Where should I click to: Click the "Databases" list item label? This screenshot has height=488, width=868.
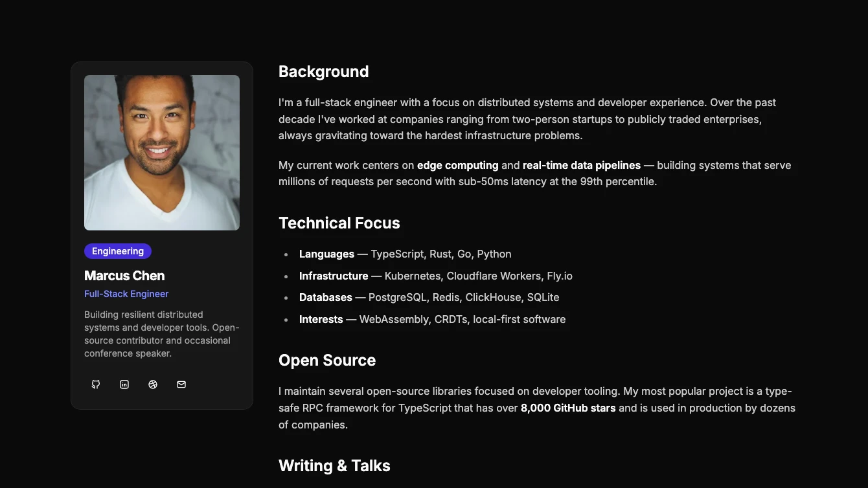click(326, 298)
